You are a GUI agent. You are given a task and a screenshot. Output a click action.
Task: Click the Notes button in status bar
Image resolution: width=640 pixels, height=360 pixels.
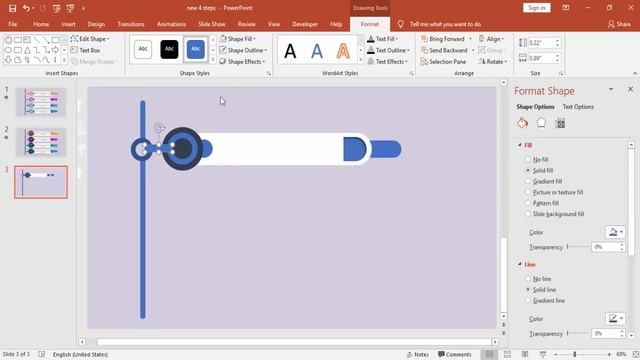click(x=418, y=354)
